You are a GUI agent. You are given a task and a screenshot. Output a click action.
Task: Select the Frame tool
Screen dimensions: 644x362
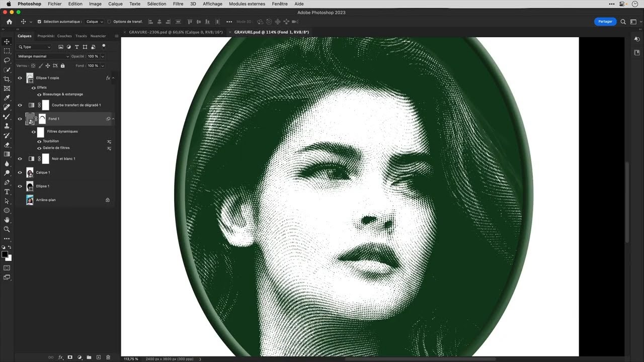coord(7,88)
